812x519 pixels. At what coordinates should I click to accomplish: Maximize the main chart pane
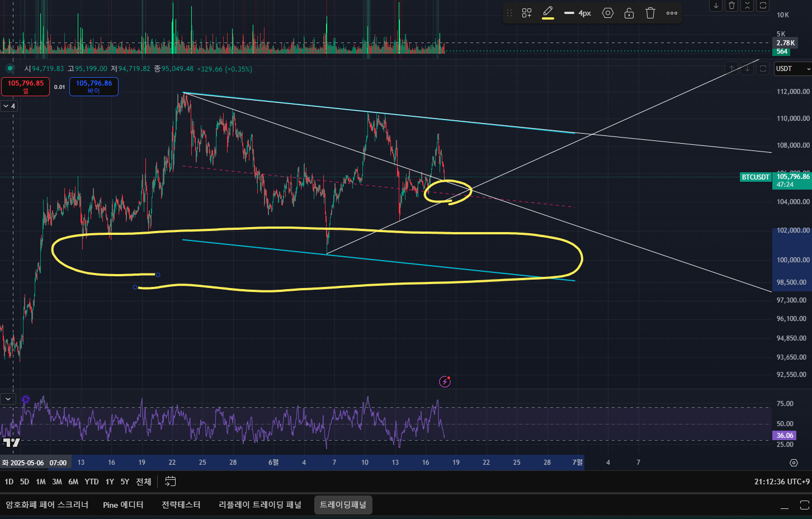763,69
